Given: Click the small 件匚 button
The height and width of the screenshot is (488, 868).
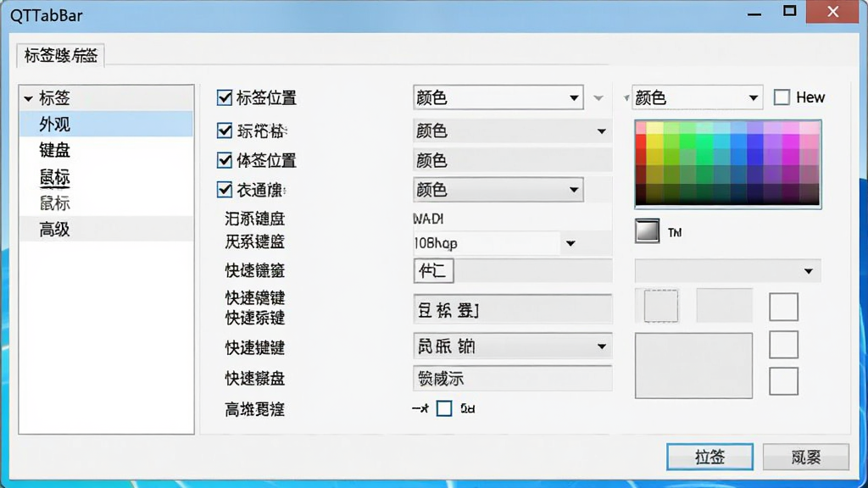Looking at the screenshot, I should point(433,270).
